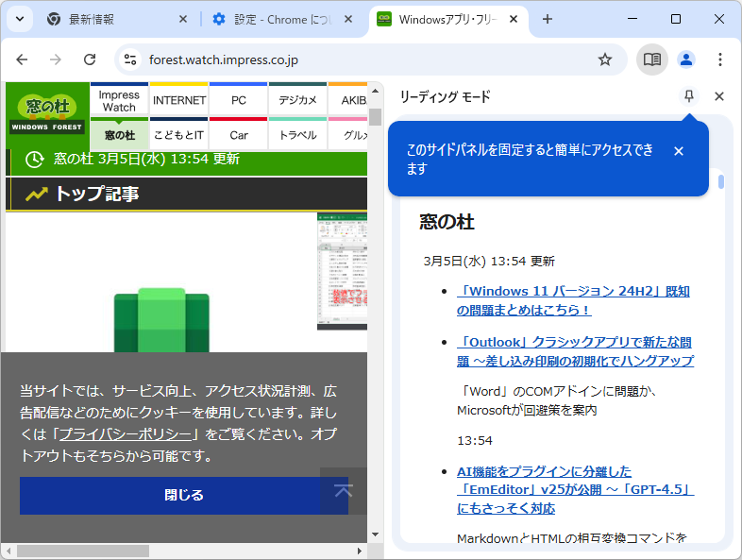The image size is (742, 560).
Task: Open the PC nav item
Action: [239, 99]
